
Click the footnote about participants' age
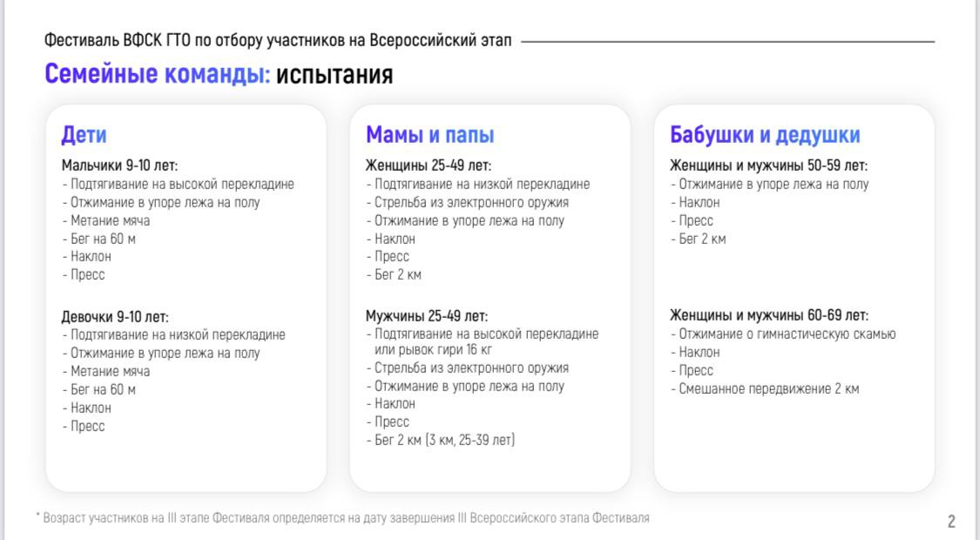pyautogui.click(x=342, y=518)
